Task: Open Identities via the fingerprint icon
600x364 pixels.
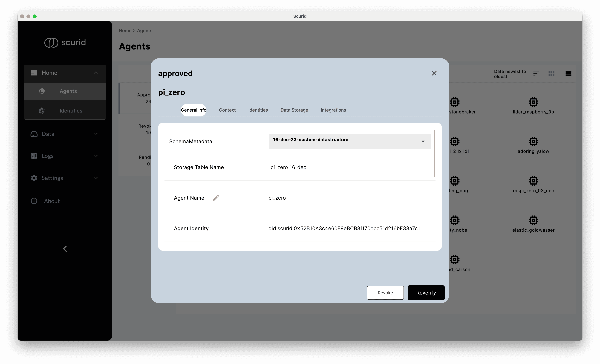Action: (42, 110)
